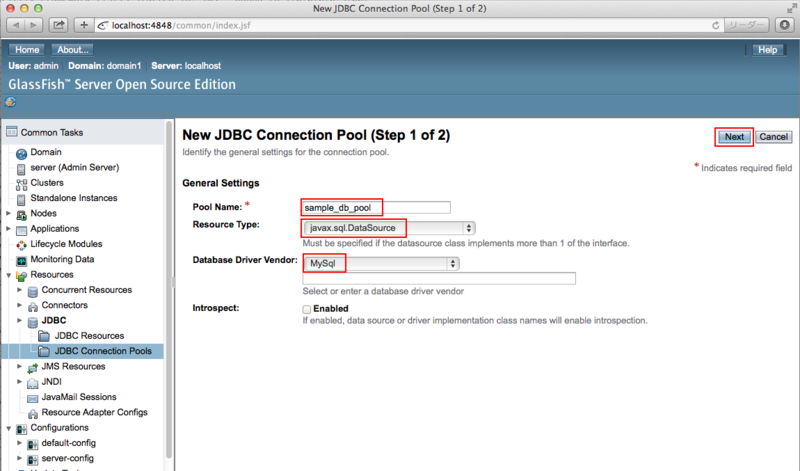Viewport: 800px width, 471px height.
Task: Click the Home button
Action: [x=27, y=49]
